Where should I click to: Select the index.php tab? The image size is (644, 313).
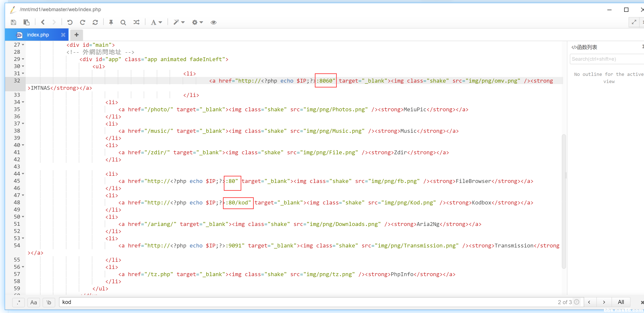click(38, 35)
